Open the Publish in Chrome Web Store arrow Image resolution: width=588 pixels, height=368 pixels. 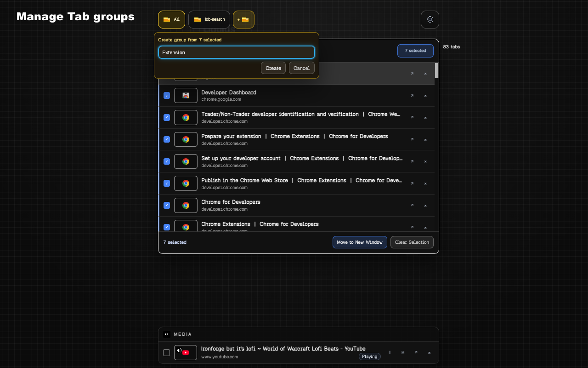(x=412, y=184)
